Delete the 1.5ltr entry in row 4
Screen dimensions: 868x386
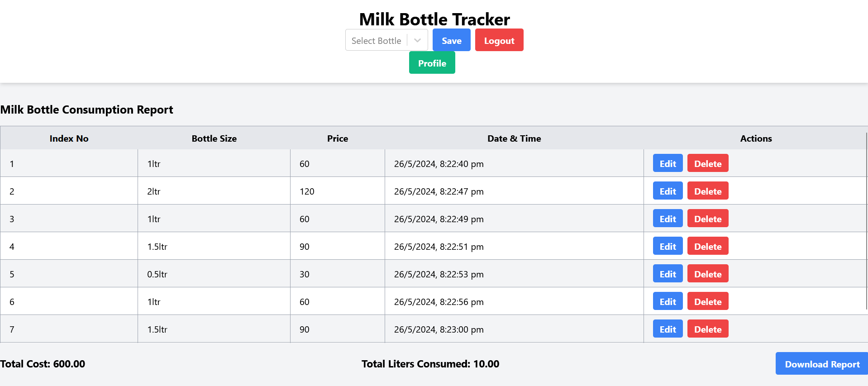click(x=707, y=246)
